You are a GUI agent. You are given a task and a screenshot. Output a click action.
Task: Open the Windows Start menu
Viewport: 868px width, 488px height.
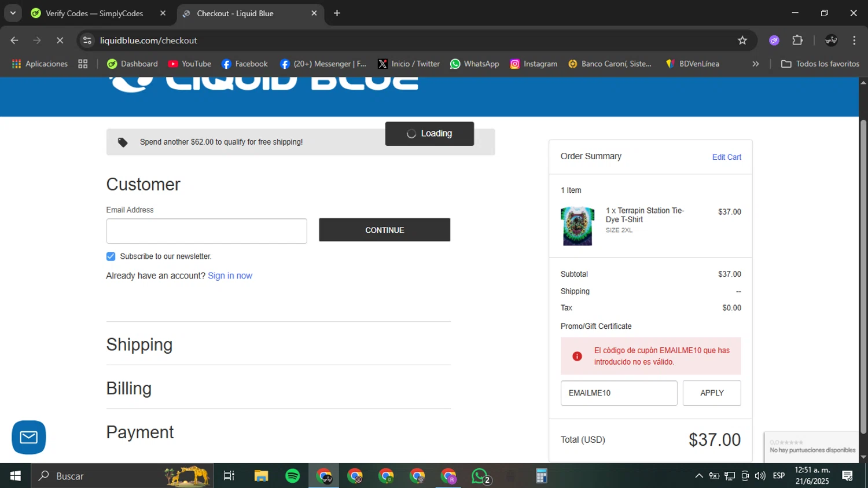click(x=16, y=476)
